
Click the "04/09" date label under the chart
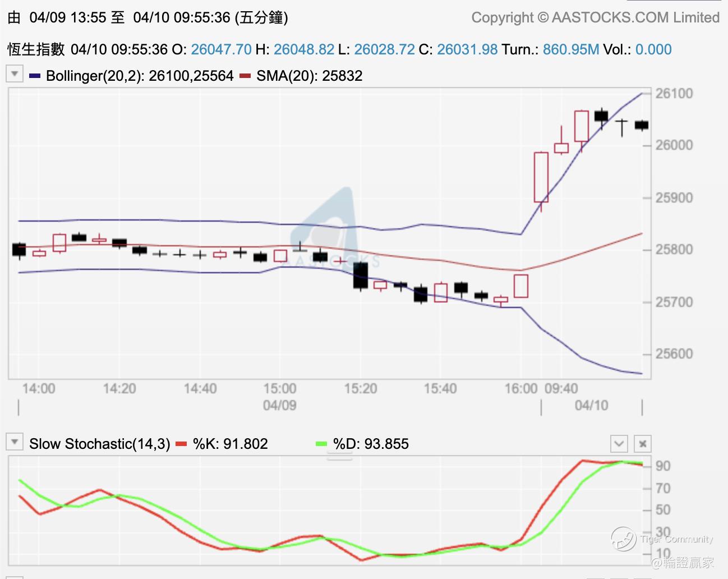(280, 405)
